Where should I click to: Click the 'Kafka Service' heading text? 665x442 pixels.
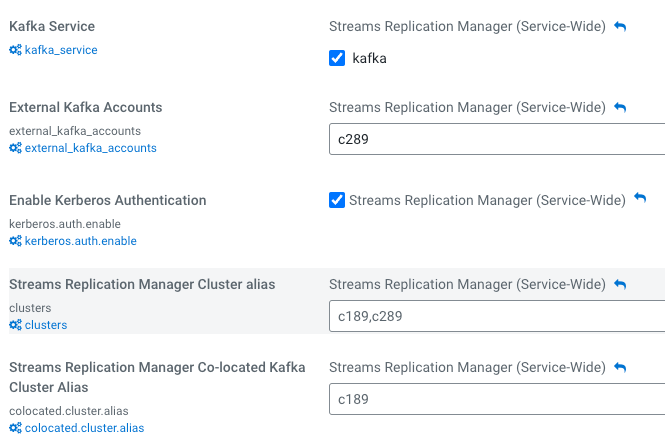click(x=52, y=26)
